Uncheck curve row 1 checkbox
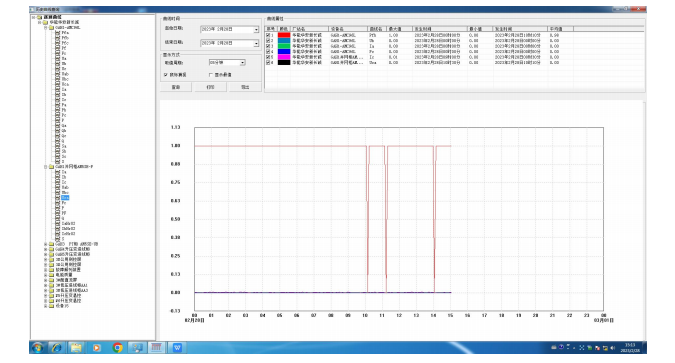 269,35
